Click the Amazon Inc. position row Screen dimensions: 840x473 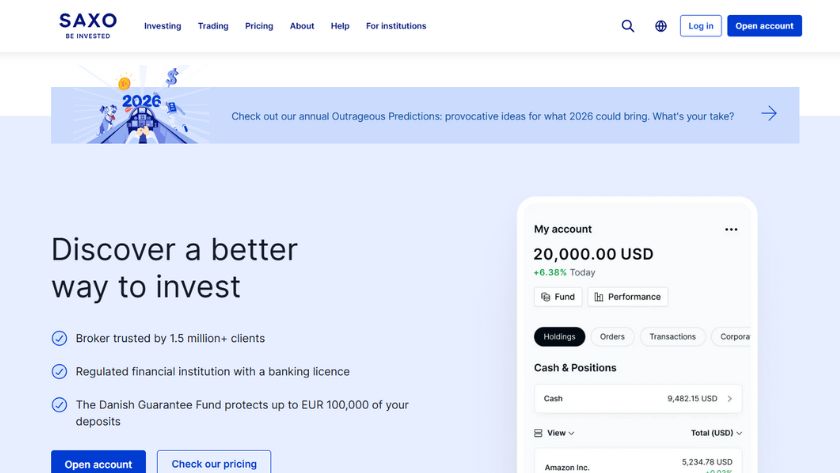(x=637, y=465)
